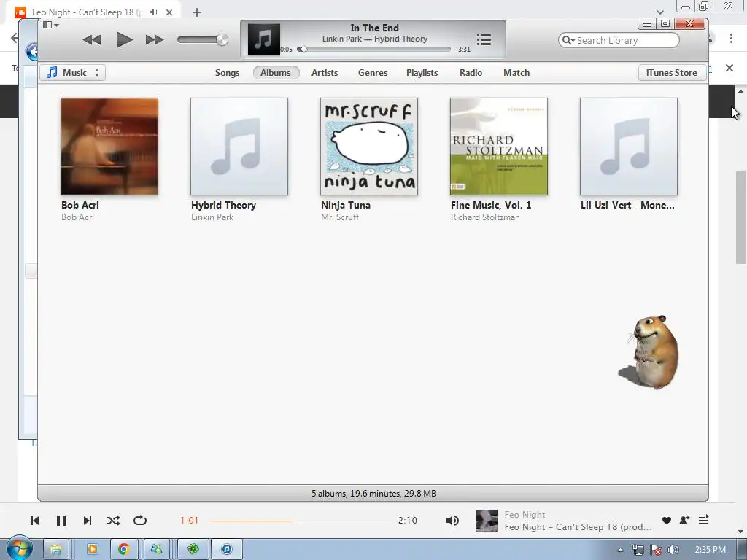The image size is (747, 560).
Task: Toggle shuffle in SoundCloud player
Action: click(x=113, y=521)
